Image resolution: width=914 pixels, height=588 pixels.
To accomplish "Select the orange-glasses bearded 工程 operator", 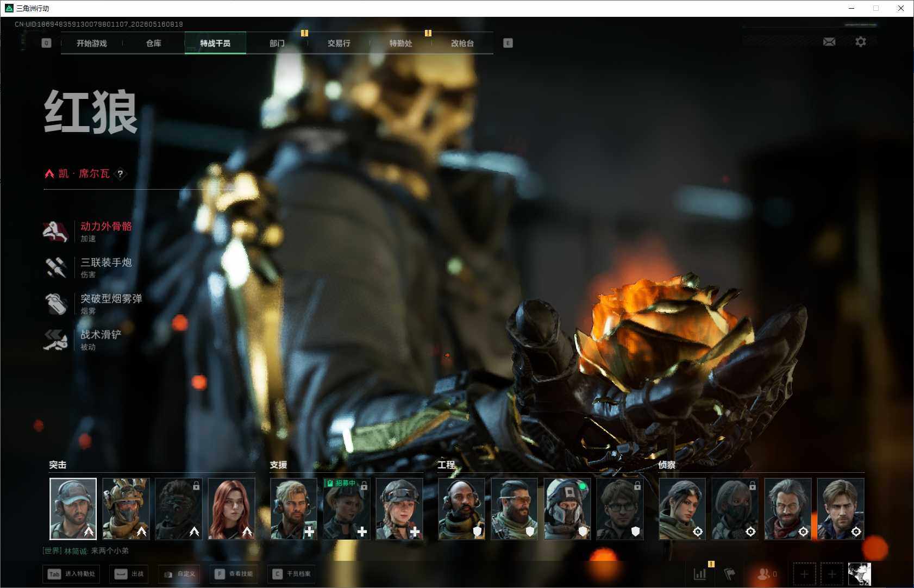I will (514, 509).
